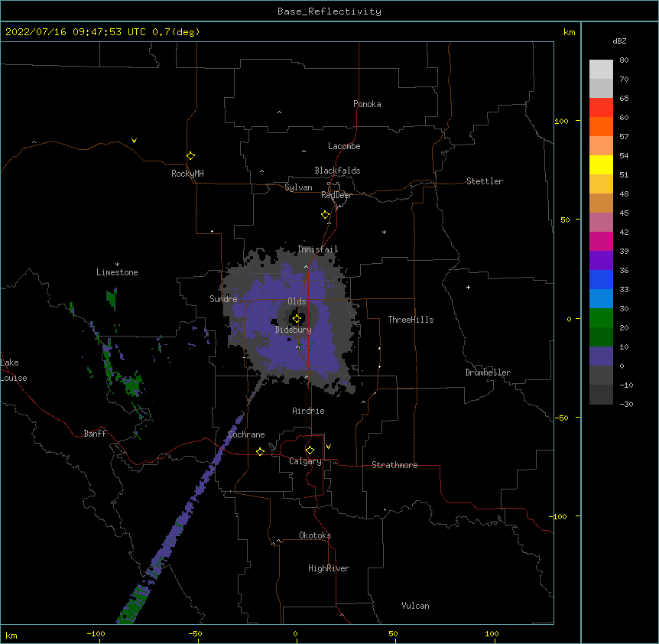Select the slate purple 10–0 dBZ legend swatch
Image resolution: width=659 pixels, height=644 pixels.
pos(601,356)
